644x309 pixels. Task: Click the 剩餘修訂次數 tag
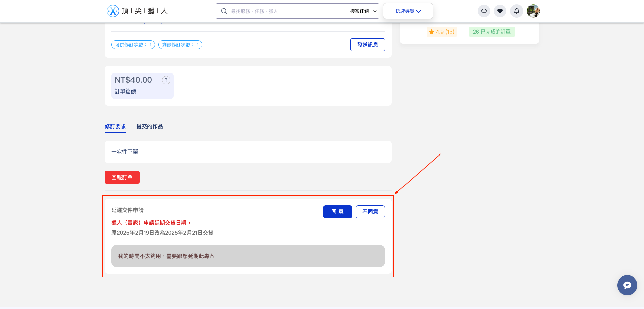tap(180, 45)
